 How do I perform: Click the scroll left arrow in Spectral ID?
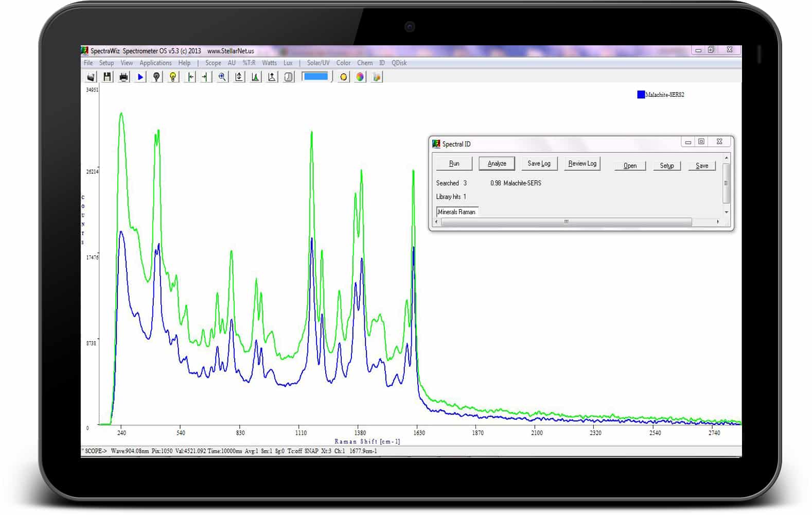click(x=437, y=222)
